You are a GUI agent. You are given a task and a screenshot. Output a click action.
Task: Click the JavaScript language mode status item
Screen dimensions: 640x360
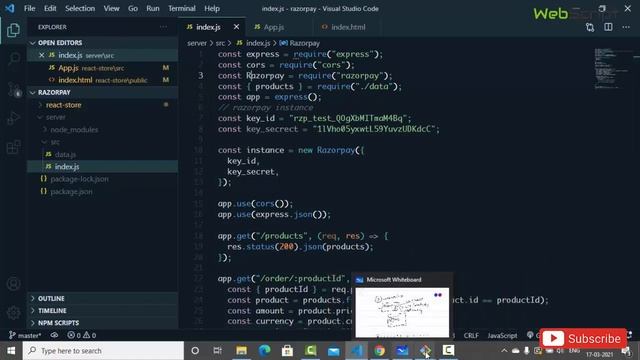click(502, 335)
